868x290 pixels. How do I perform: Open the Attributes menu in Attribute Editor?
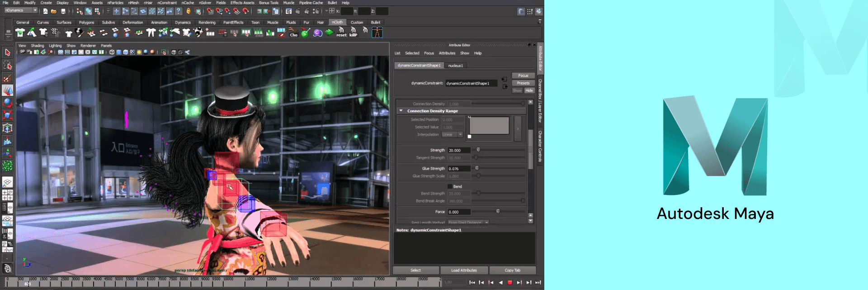point(447,53)
